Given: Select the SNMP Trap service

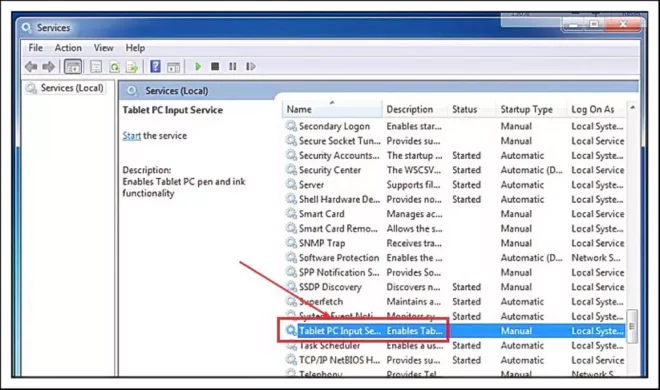Looking at the screenshot, I should pyautogui.click(x=455, y=243).
